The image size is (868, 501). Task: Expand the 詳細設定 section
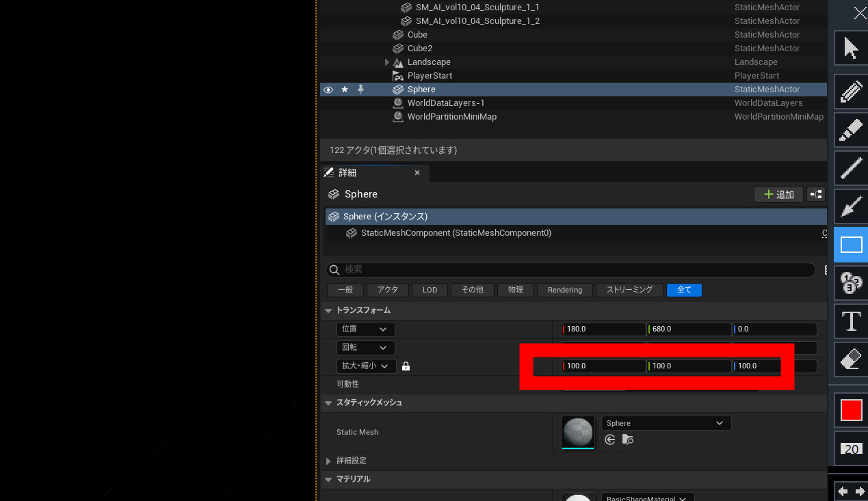(328, 461)
